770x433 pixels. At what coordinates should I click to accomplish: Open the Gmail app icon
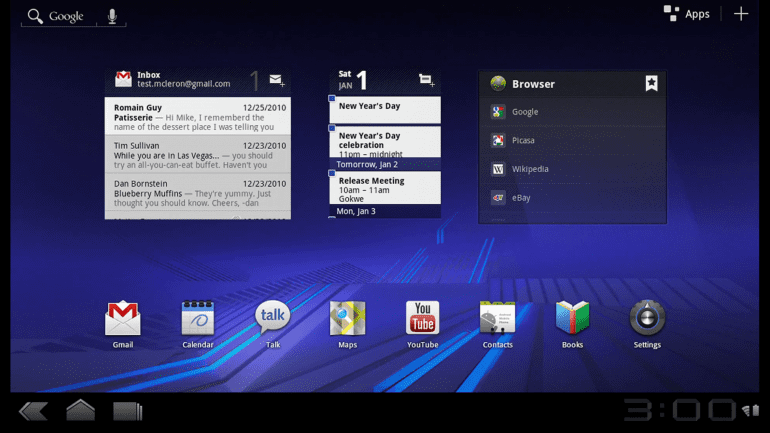tap(123, 319)
